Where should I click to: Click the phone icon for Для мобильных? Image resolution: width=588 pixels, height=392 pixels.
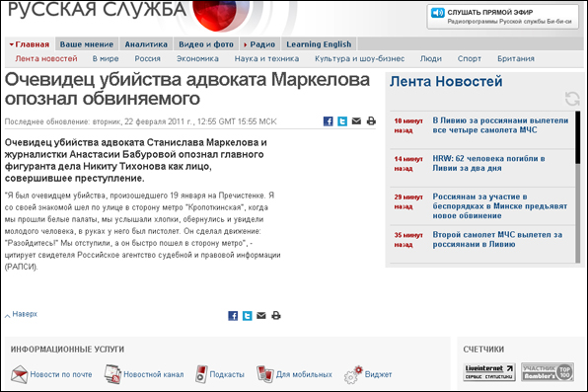265,374
